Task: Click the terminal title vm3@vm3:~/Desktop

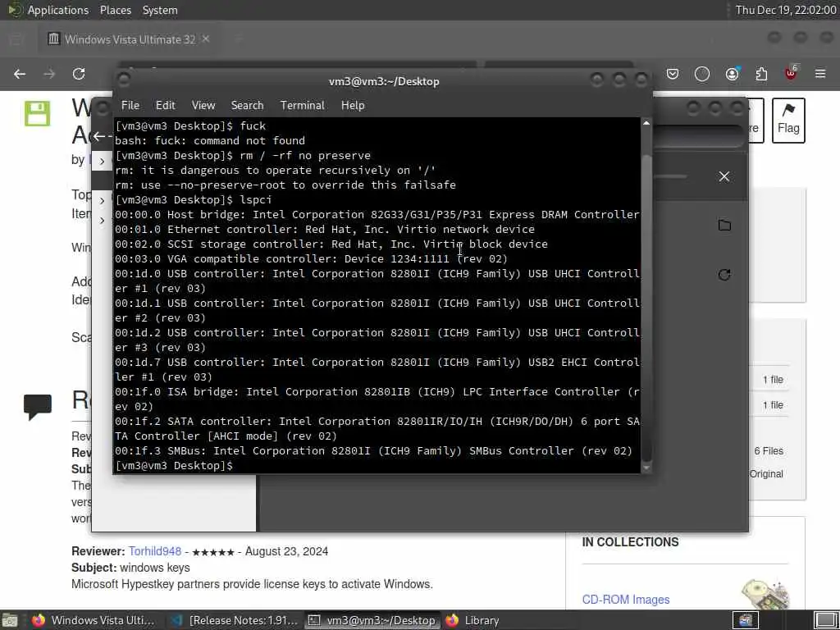Action: pos(384,81)
